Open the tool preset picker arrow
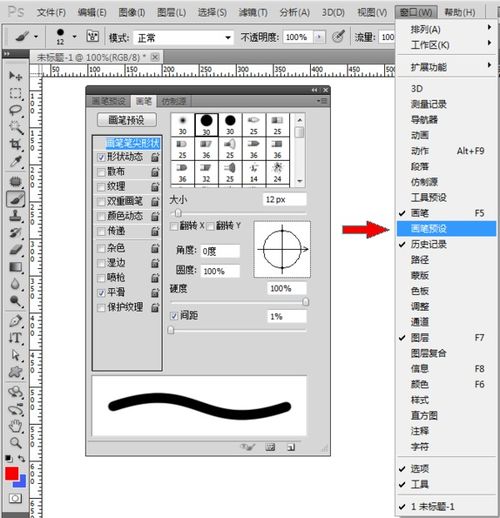The width and height of the screenshot is (500, 518). [36, 36]
